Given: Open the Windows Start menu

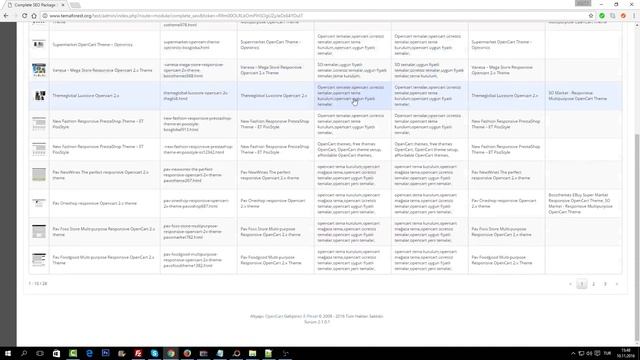Looking at the screenshot, I should tap(8, 353).
